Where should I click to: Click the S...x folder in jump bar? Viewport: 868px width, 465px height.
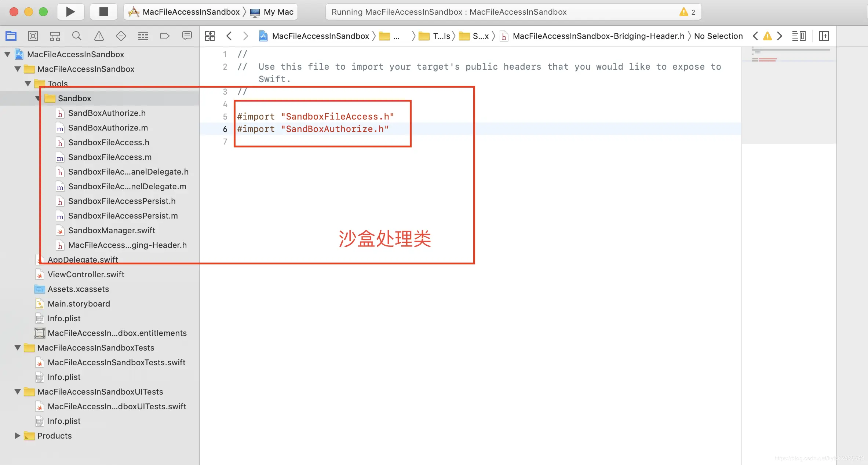point(474,36)
